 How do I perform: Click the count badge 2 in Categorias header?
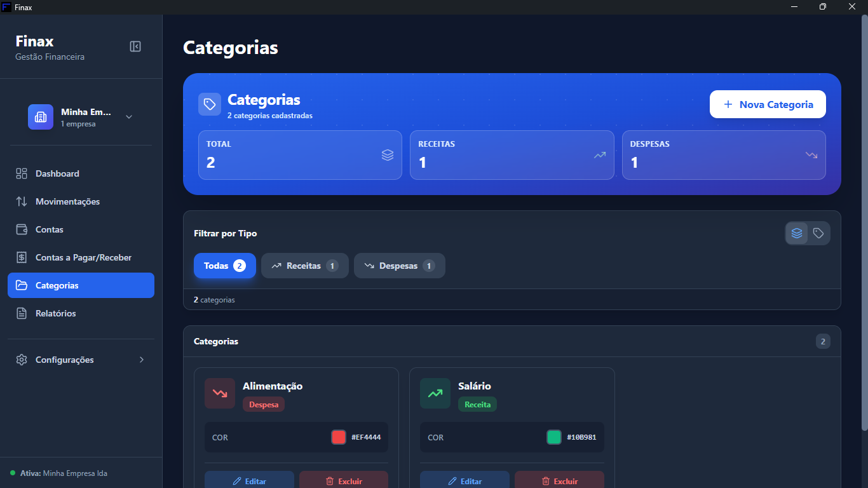coord(823,341)
